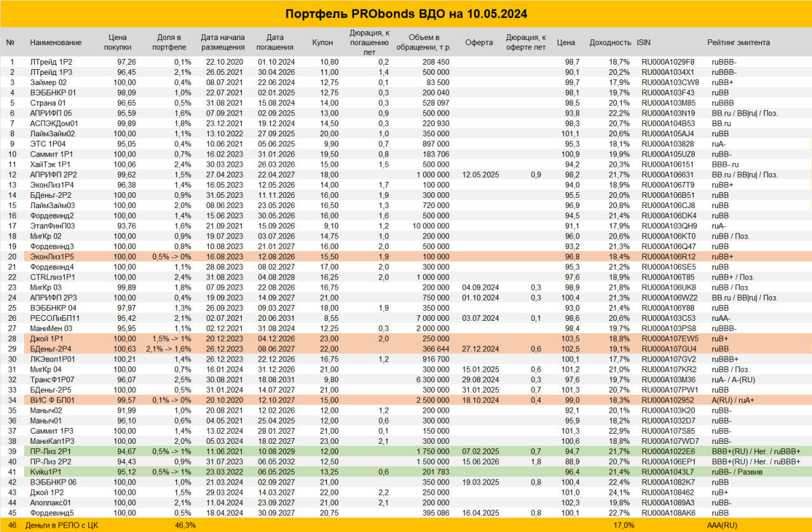812x532 pixels.
Task: Click the ISIN "RU000A1029F8"
Action: click(x=668, y=62)
